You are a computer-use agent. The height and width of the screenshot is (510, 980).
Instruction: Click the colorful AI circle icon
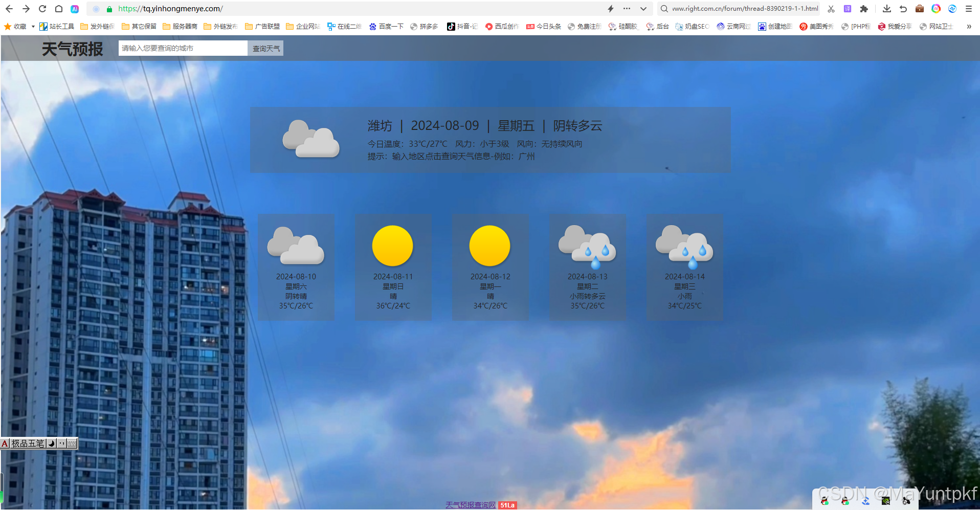pyautogui.click(x=936, y=9)
